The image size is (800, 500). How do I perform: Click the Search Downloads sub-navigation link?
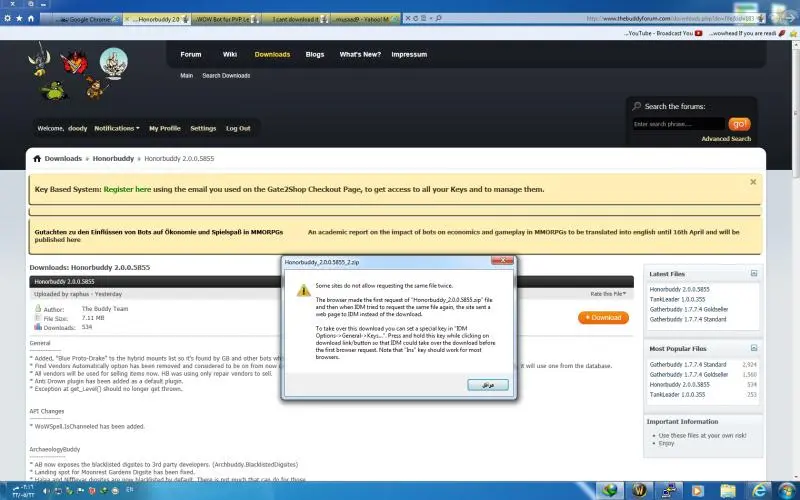click(226, 76)
